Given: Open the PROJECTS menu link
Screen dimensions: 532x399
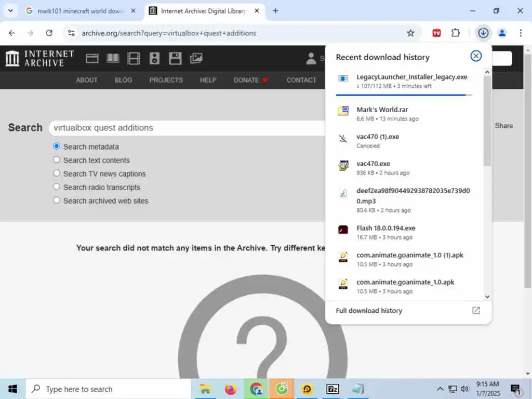Looking at the screenshot, I should click(166, 80).
